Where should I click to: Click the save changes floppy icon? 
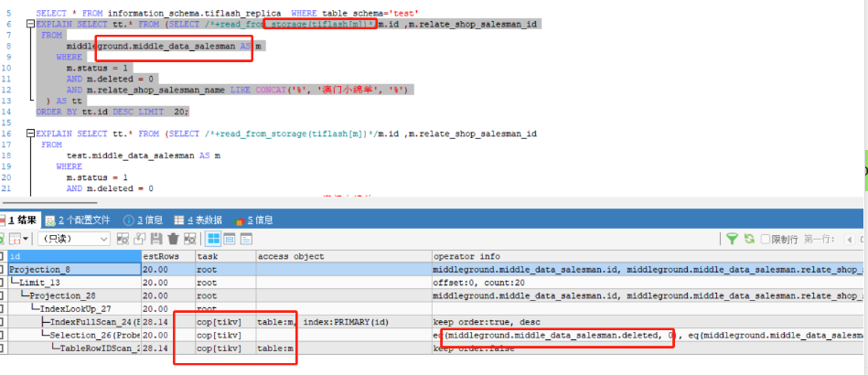click(x=156, y=239)
